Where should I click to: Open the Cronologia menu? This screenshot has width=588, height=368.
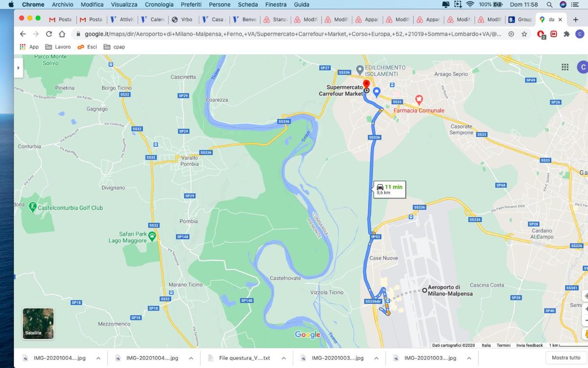[x=159, y=4]
